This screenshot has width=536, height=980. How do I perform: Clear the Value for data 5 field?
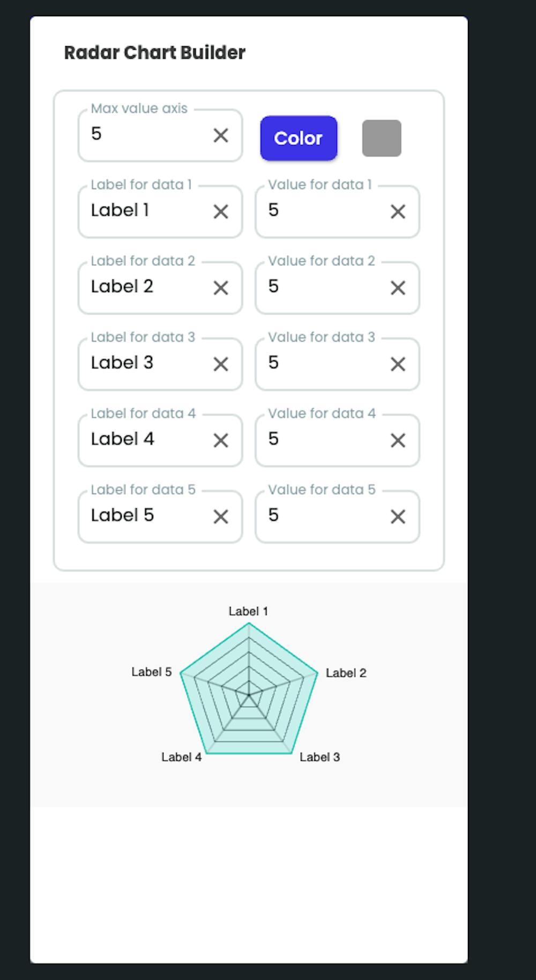[x=398, y=517]
